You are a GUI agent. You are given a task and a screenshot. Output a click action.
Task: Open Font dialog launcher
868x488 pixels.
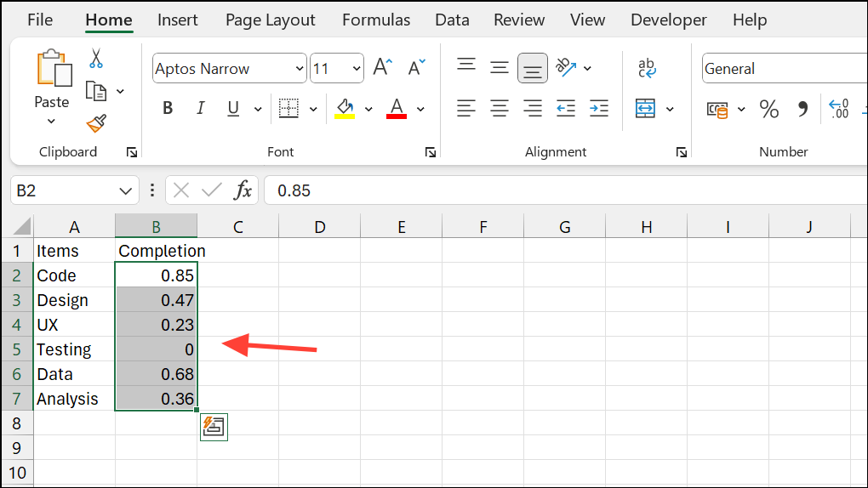click(431, 152)
